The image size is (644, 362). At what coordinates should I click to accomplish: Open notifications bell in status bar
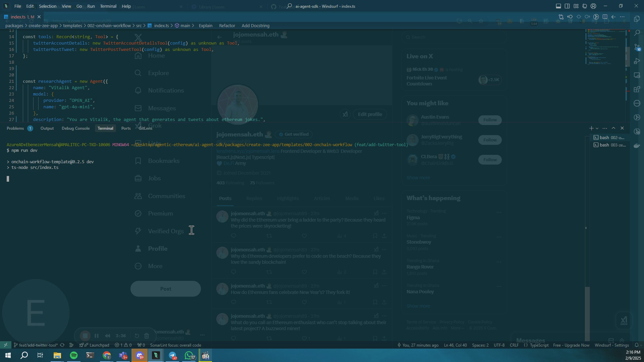[x=637, y=345]
